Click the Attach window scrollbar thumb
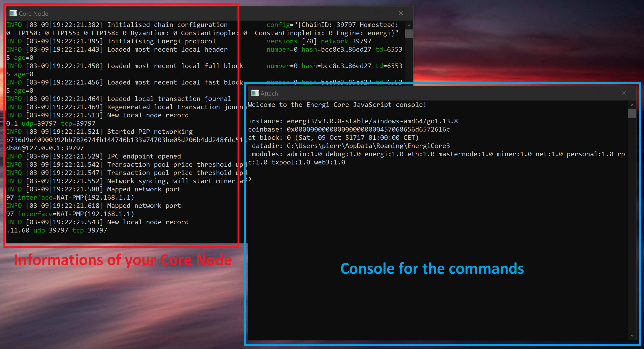This screenshot has height=349, width=644. point(632,113)
